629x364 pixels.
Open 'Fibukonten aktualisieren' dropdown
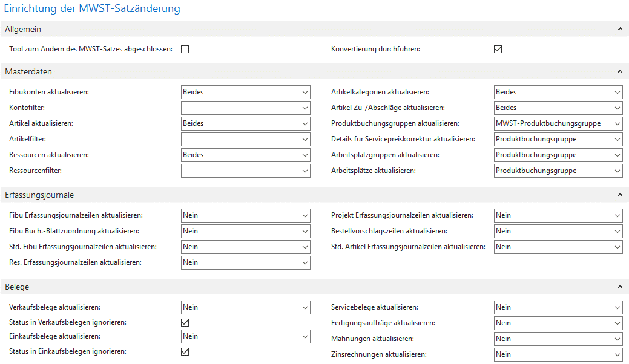click(x=246, y=92)
